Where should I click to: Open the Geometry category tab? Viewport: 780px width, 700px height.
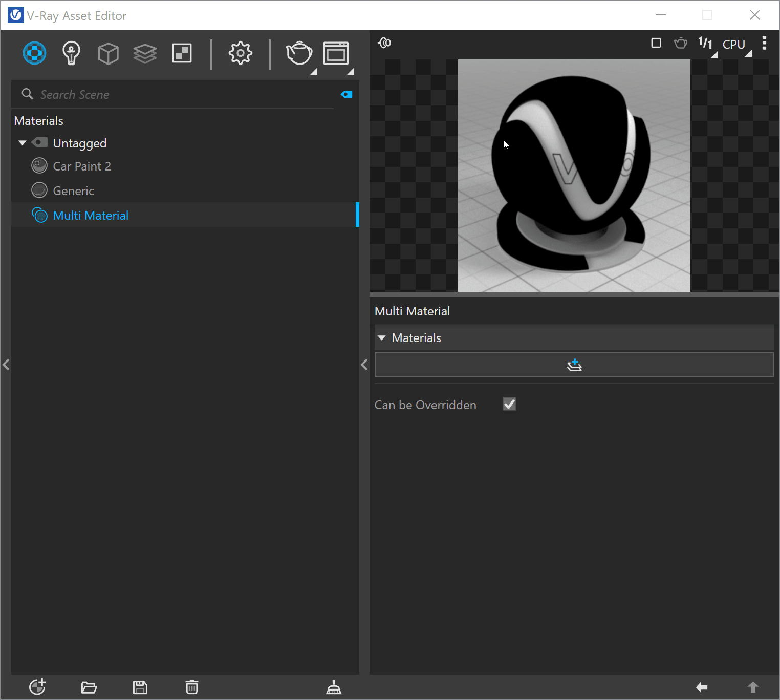pos(108,53)
